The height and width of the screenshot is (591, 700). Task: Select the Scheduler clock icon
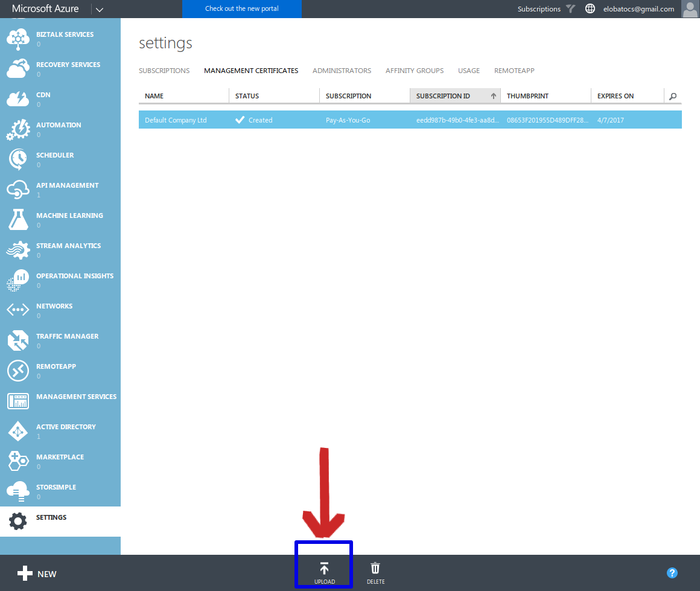click(x=18, y=159)
